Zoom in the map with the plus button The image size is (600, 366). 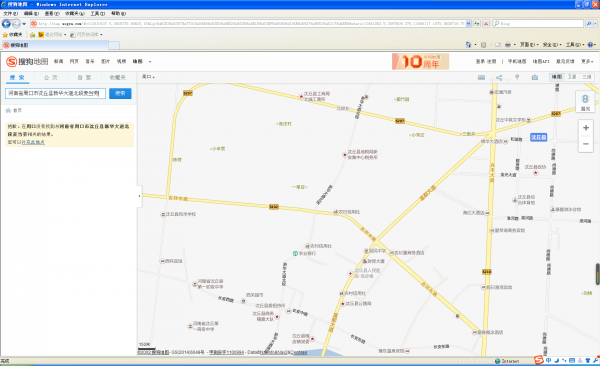585,128
